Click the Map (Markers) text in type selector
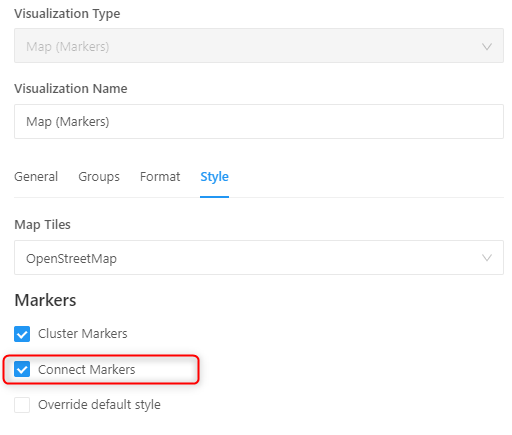 68,46
